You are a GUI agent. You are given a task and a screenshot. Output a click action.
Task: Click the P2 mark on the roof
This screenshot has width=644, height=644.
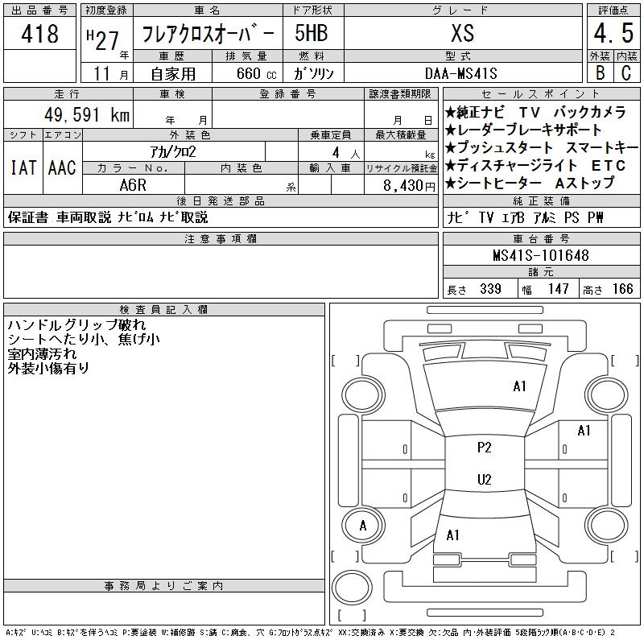pyautogui.click(x=485, y=448)
